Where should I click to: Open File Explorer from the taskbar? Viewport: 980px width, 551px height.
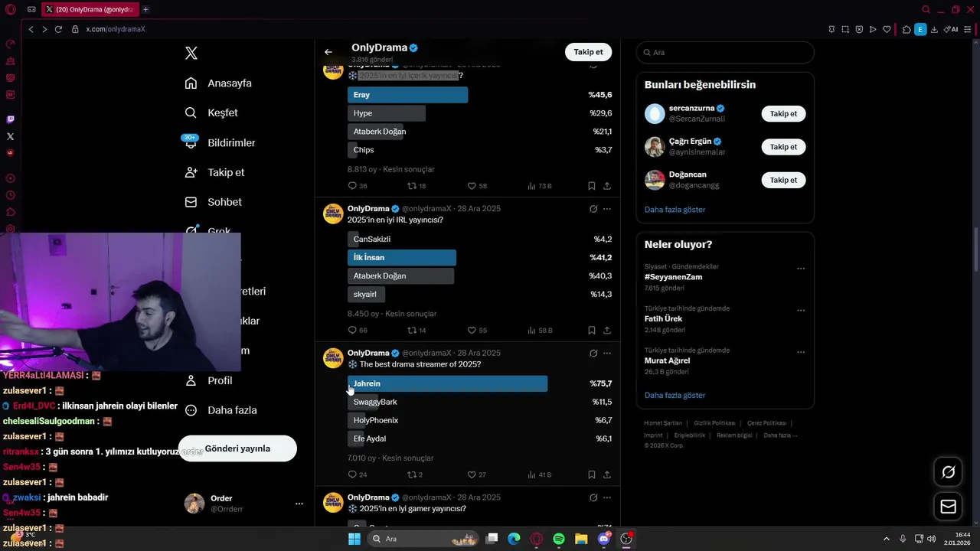click(581, 539)
